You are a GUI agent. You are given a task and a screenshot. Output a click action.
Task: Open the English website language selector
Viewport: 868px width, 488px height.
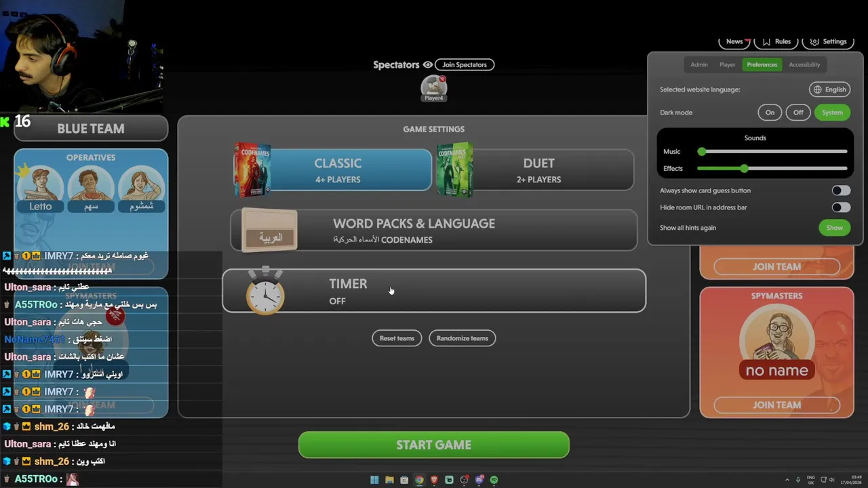click(x=830, y=89)
